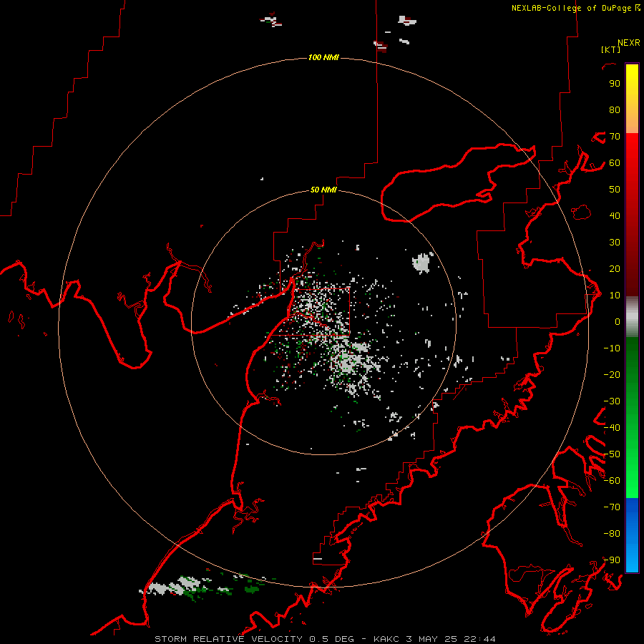Select the -60 value on velocity scale
This screenshot has width=644, height=644.
pyautogui.click(x=612, y=481)
